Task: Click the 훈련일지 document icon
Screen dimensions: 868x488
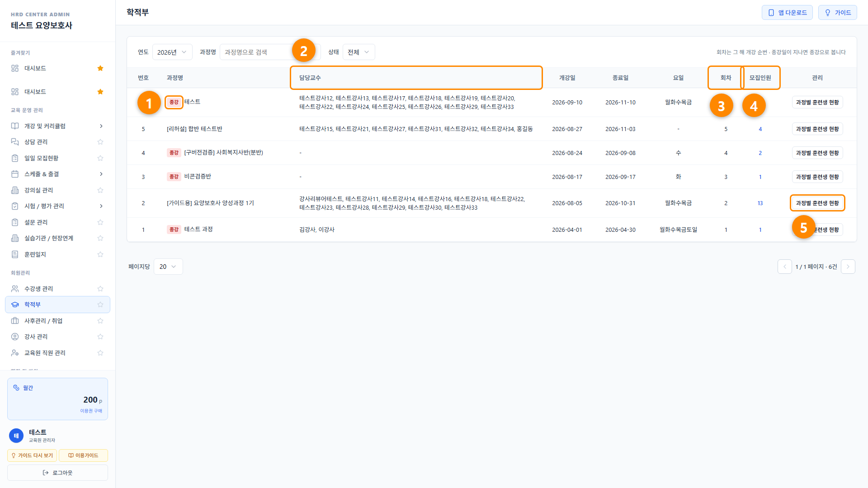Action: 15,254
